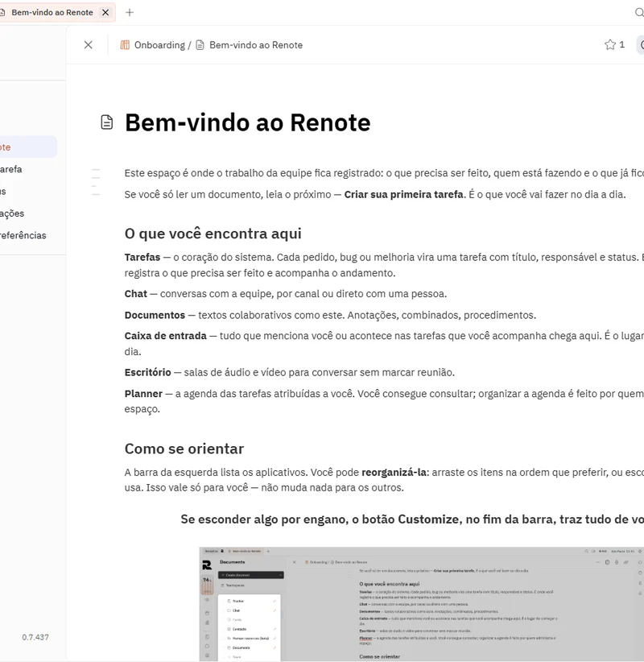
Task: Click the heading O que você encontra aqui
Action: pos(213,234)
